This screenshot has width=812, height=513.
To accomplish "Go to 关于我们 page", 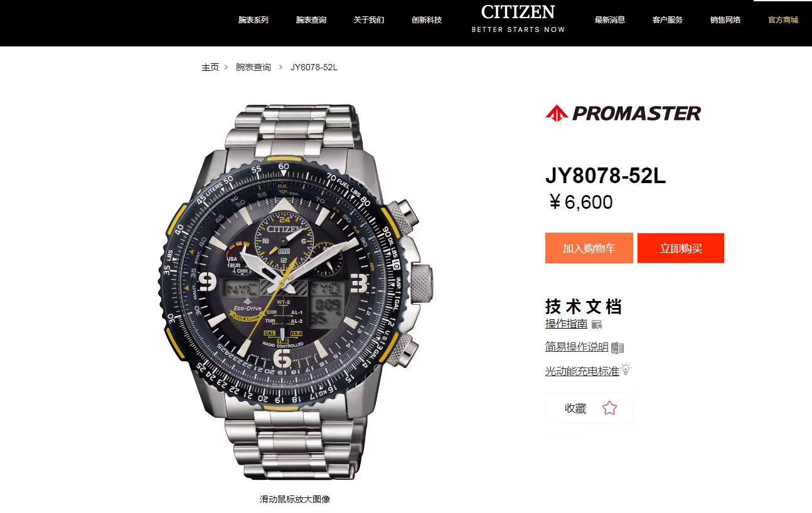I will point(369,20).
